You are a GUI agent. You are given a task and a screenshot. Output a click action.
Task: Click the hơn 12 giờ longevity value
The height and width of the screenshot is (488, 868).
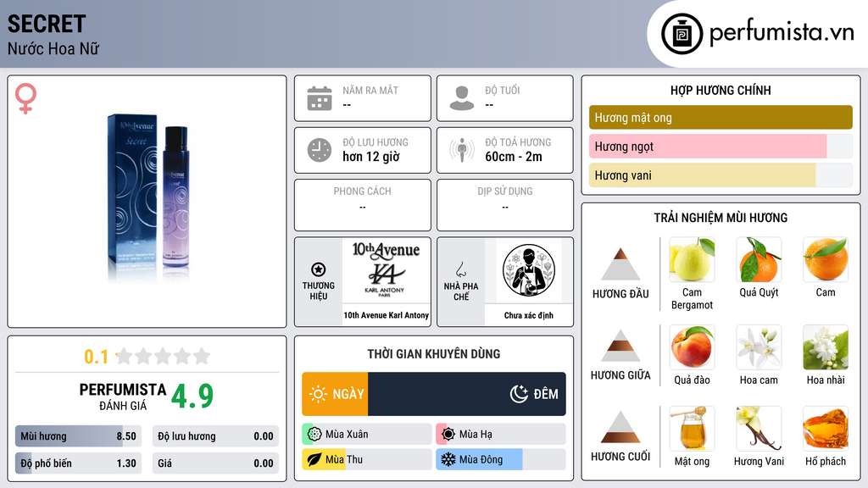click(x=371, y=157)
